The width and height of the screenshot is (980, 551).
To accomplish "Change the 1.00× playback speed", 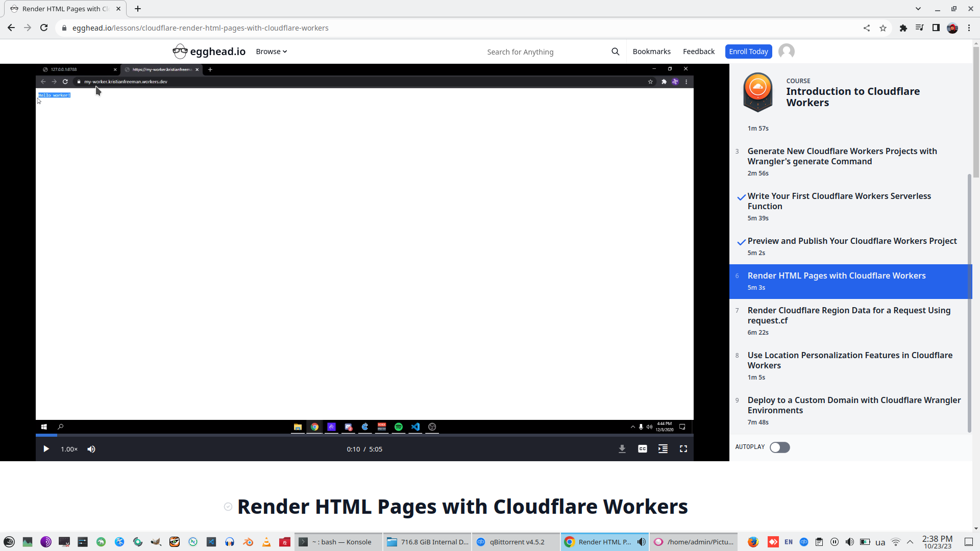I will pos(69,449).
